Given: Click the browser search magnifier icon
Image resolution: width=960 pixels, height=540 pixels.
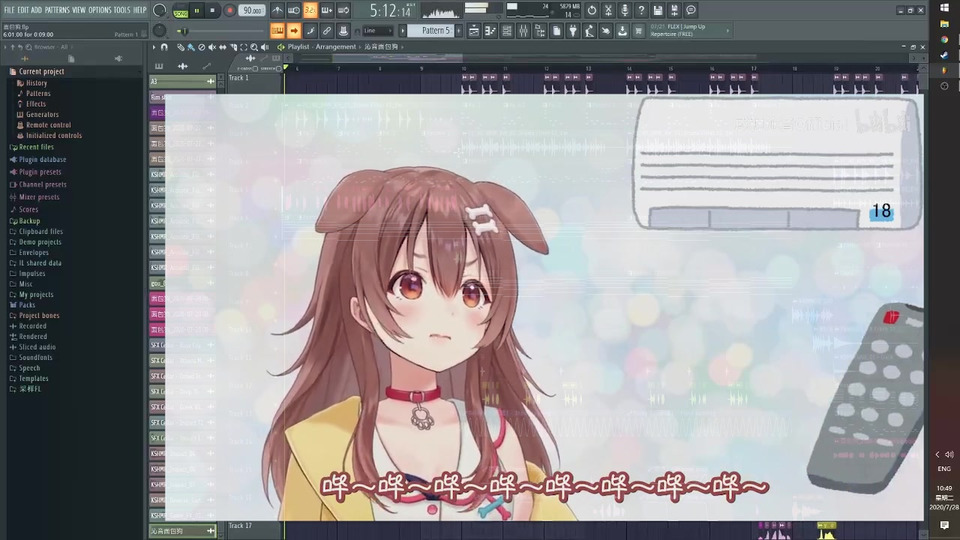Looking at the screenshot, I should click(28, 47).
